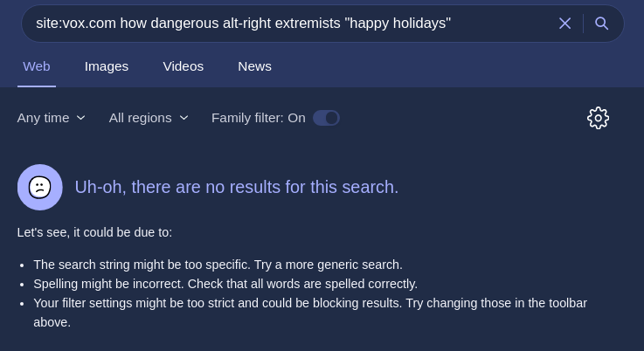The image size is (644, 351).
Task: Go to the News tab
Action: pos(254,66)
